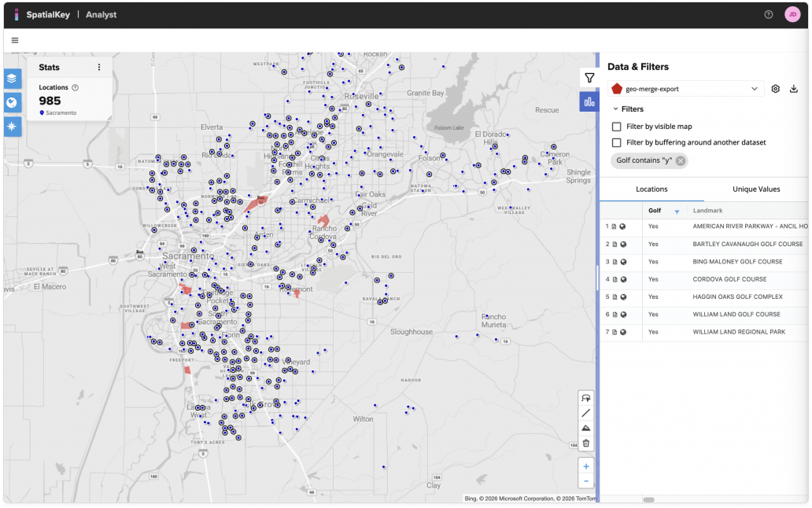Switch to the Unique Values tab
The image size is (812, 508).
pyautogui.click(x=755, y=189)
